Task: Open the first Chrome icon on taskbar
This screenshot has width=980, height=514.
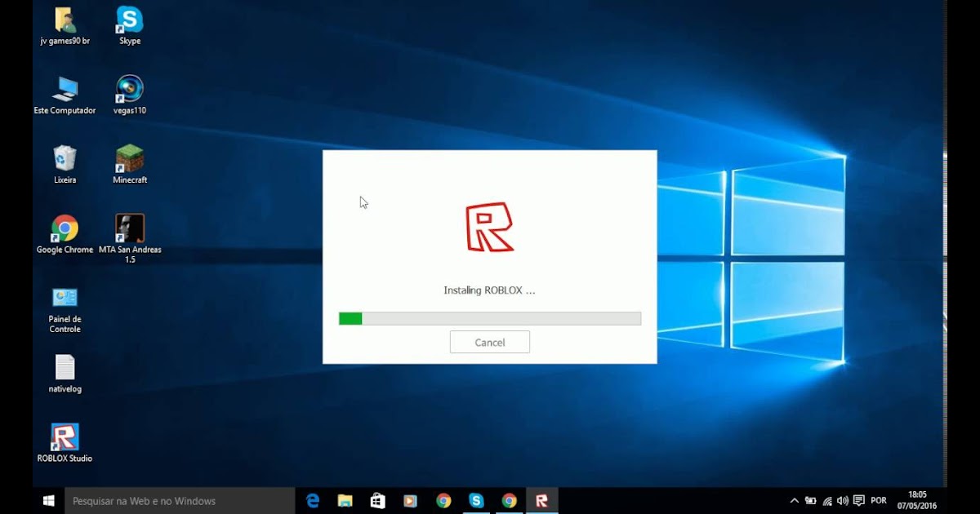Action: pos(443,501)
